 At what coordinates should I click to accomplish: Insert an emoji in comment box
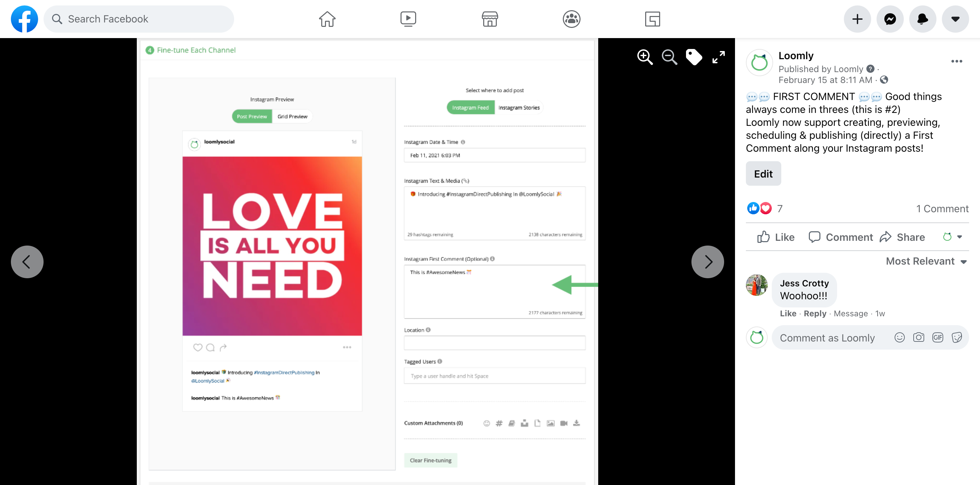[899, 337]
